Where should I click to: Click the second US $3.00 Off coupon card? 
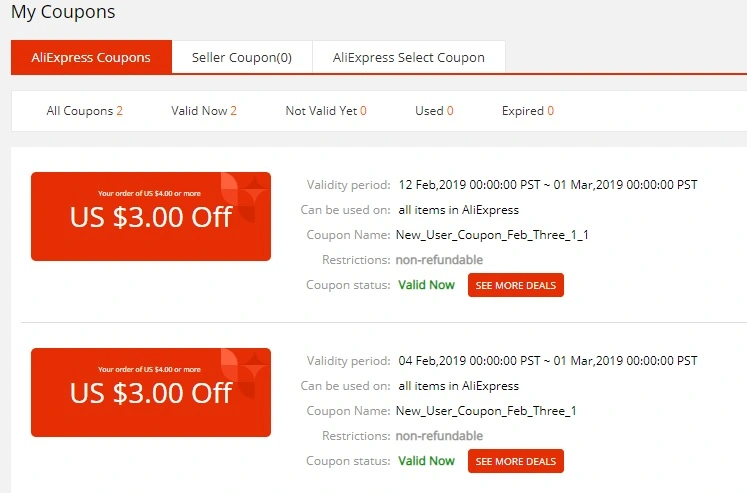(x=151, y=392)
